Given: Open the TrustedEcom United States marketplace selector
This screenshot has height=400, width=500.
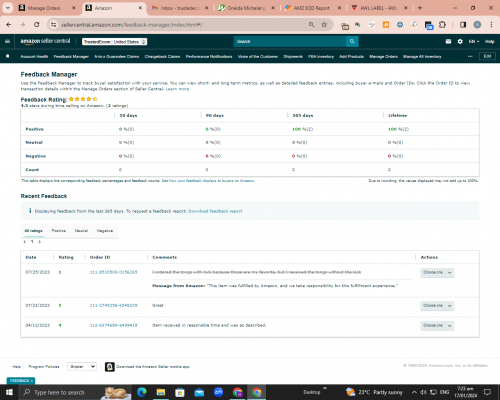Looking at the screenshot, I should tap(115, 42).
